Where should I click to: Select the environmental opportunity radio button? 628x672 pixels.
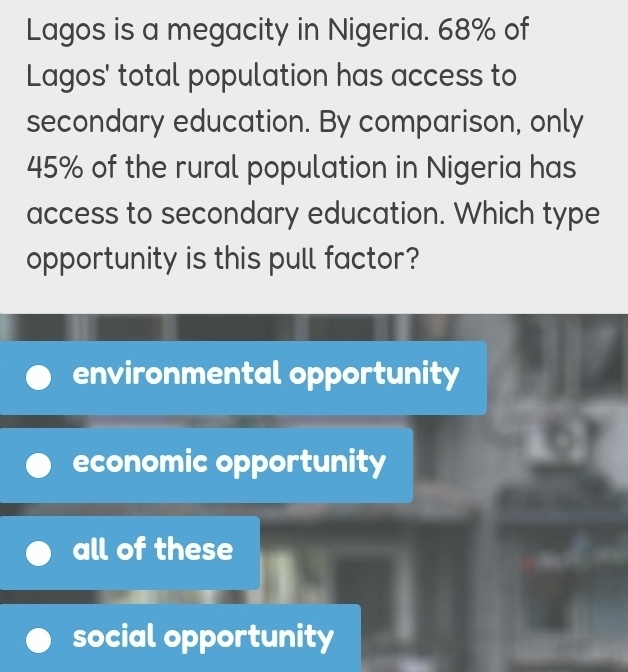point(39,378)
